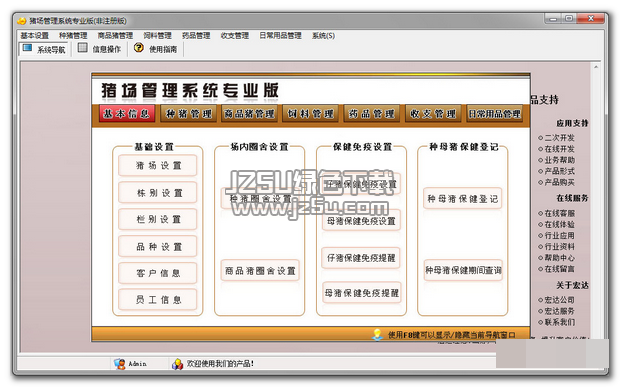The width and height of the screenshot is (620, 387).
Task: Open the 日常用品管理 menu
Action: (x=280, y=36)
